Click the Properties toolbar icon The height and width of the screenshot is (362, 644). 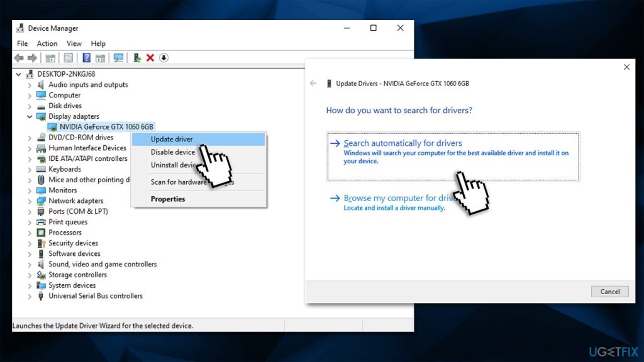pyautogui.click(x=68, y=58)
